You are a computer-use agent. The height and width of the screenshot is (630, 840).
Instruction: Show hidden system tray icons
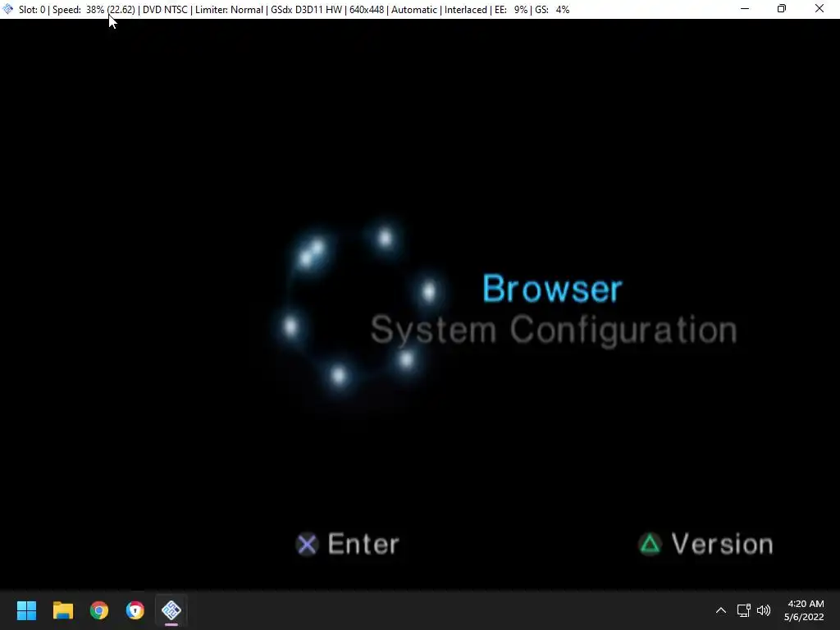coord(721,610)
